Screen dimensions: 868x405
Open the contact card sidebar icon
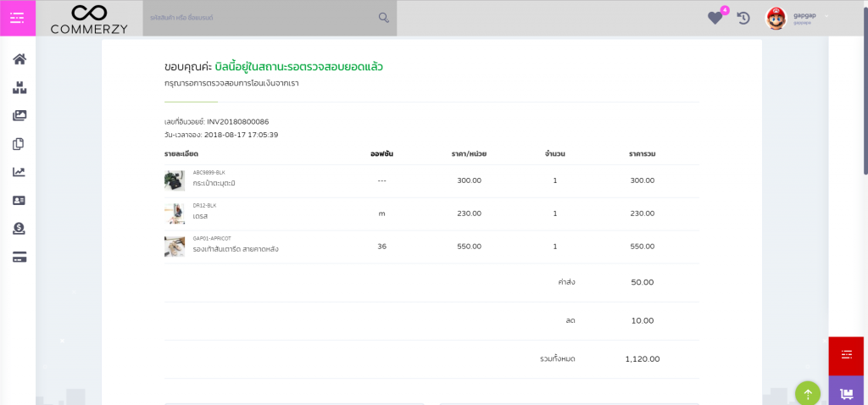tap(19, 200)
